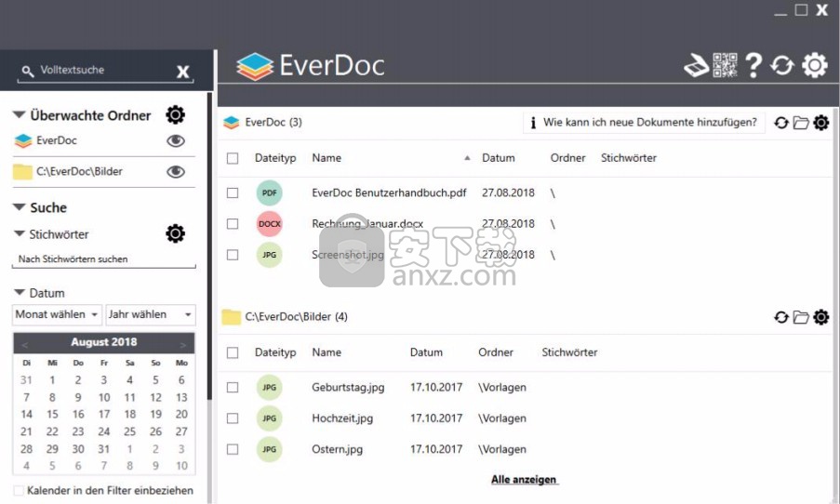This screenshot has height=504, width=840.
Task: Toggle visibility eye for EverDoc folder
Action: pos(176,140)
